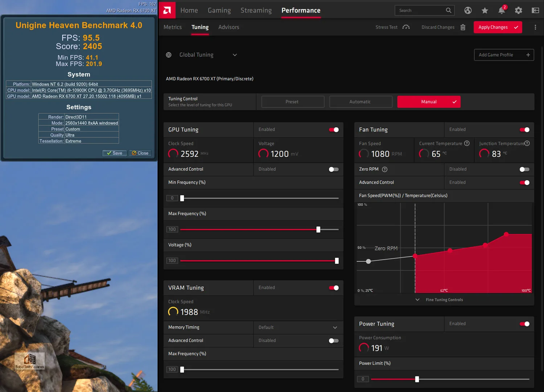Click the Global Tuning globe icon
This screenshot has height=392, width=544.
[x=169, y=55]
